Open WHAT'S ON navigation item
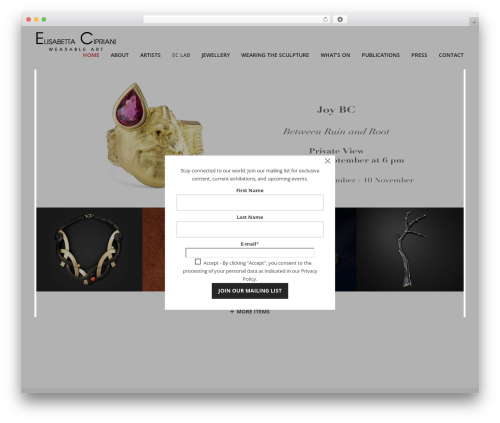Viewport: 500px width, 423px height. coord(335,55)
